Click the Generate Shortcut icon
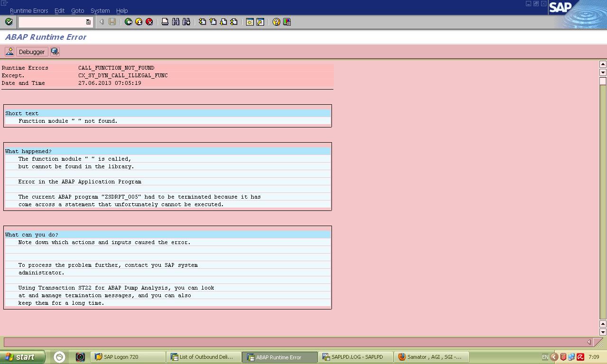Screen dimensions: 607x364 (260, 22)
